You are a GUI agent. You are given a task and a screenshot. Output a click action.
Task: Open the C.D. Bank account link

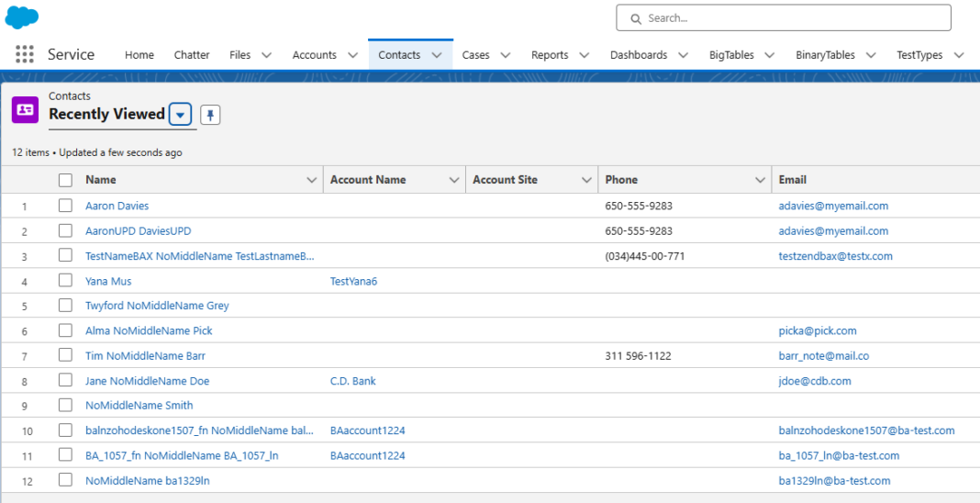coord(352,381)
